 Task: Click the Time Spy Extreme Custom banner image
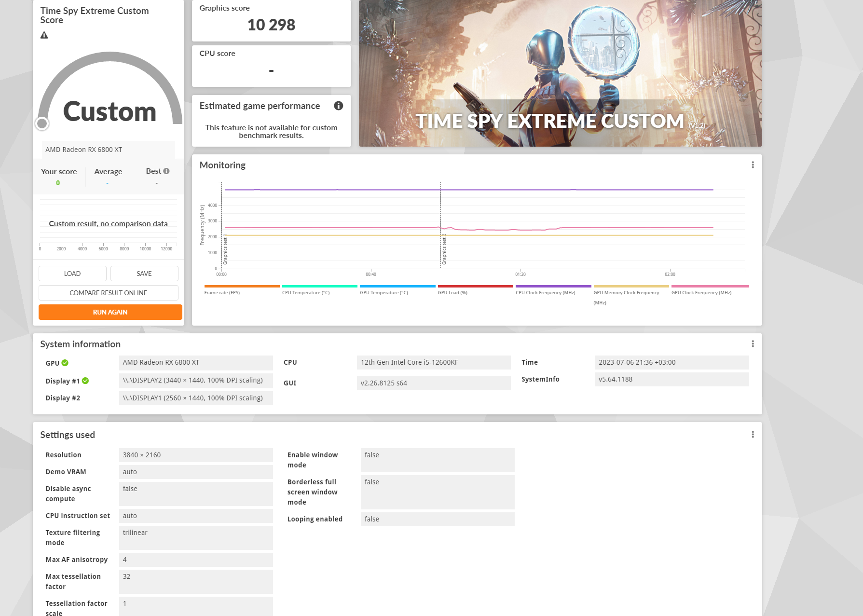click(561, 73)
